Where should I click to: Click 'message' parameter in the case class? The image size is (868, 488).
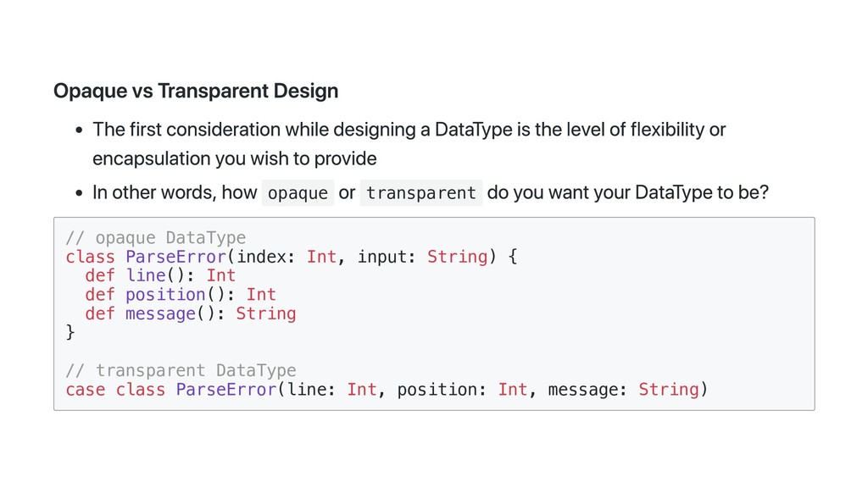[x=584, y=390]
